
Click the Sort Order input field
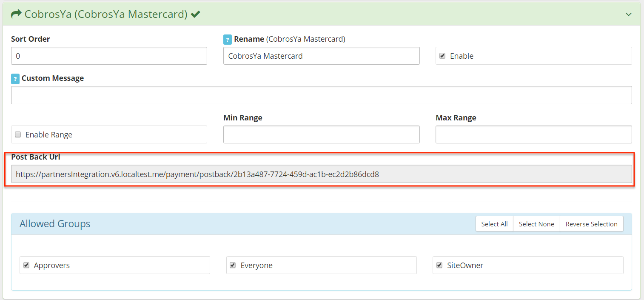109,56
